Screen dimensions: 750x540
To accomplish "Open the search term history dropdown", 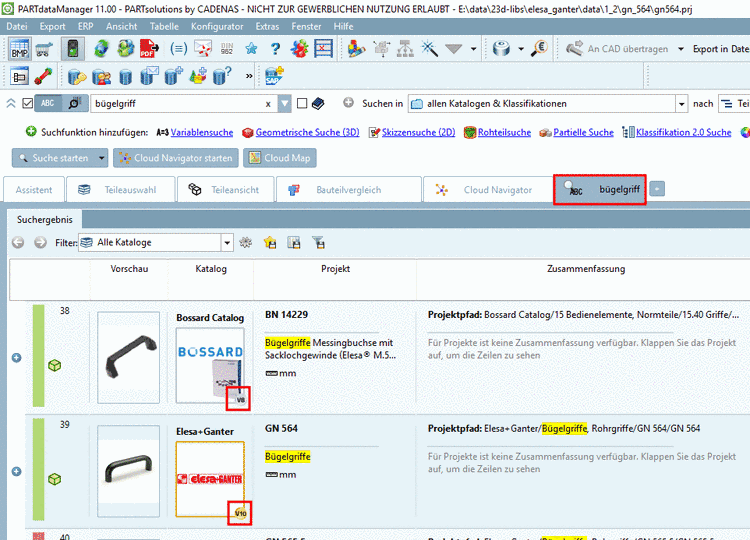I will 285,103.
